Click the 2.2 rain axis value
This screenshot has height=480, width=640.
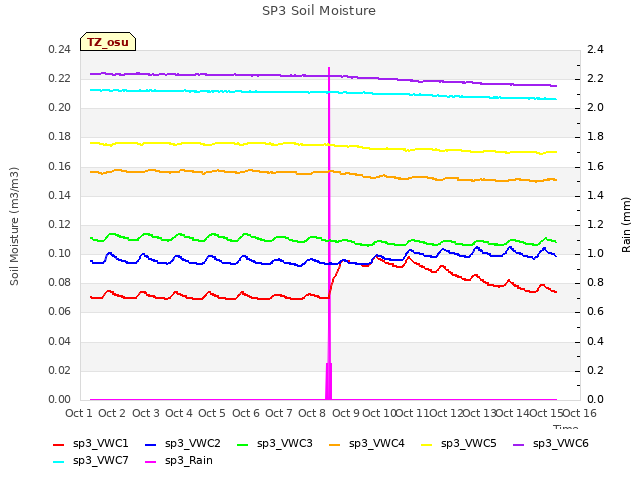point(595,78)
